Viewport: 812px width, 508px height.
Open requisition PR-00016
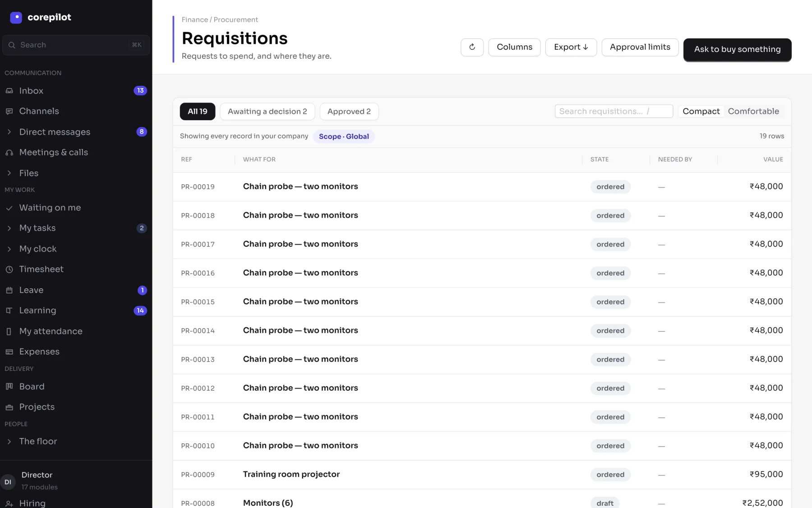click(x=482, y=273)
